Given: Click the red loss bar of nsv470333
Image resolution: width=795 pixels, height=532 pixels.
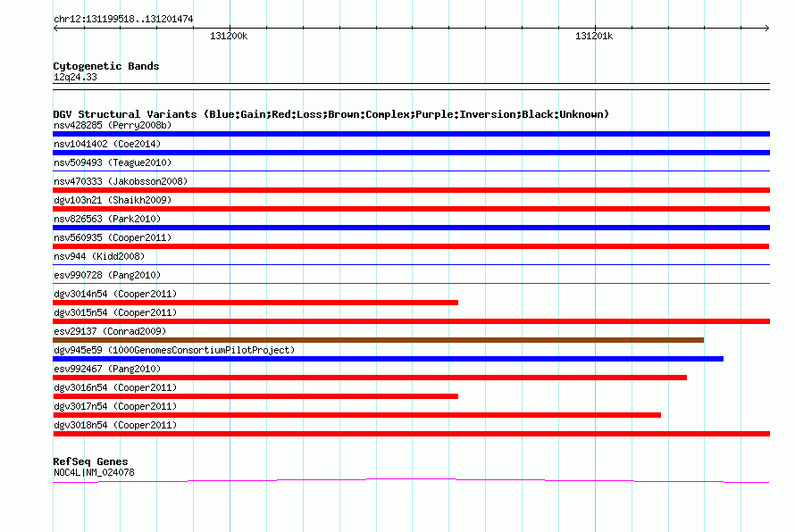Looking at the screenshot, I should click(411, 190).
